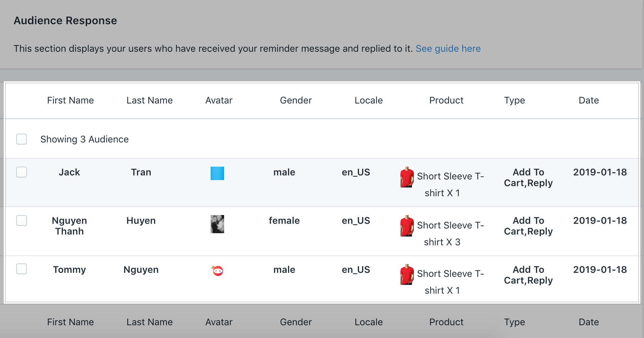
Task: Click the last name 'Nguyen' in Tommy's row
Action: [x=141, y=270]
